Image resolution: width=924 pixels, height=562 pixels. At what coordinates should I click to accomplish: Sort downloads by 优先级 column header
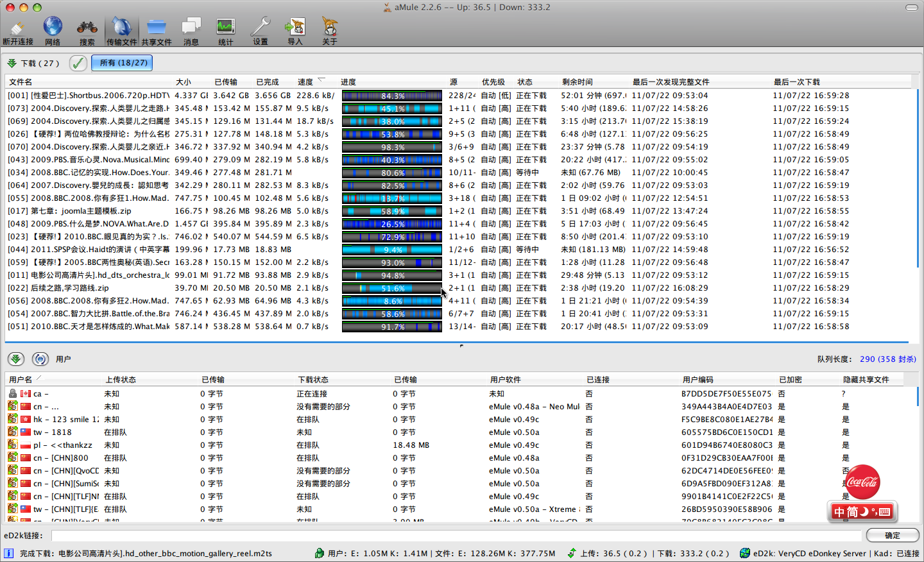click(496, 82)
